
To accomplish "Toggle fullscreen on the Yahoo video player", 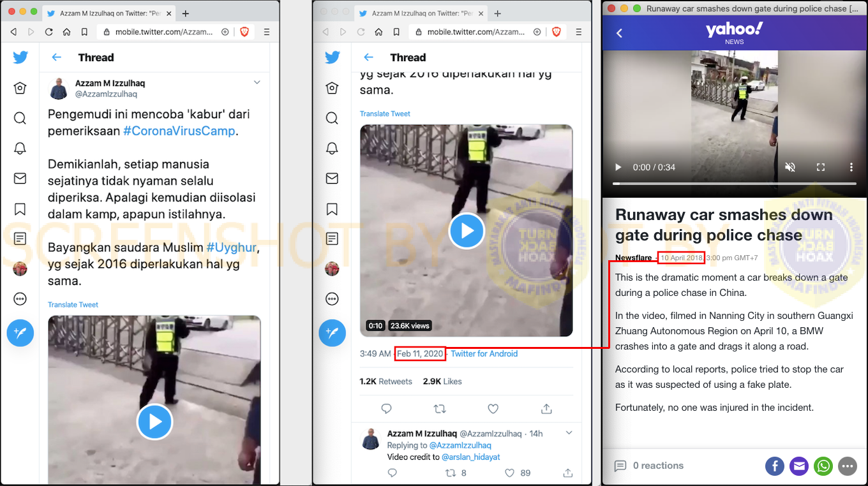I will click(x=821, y=167).
